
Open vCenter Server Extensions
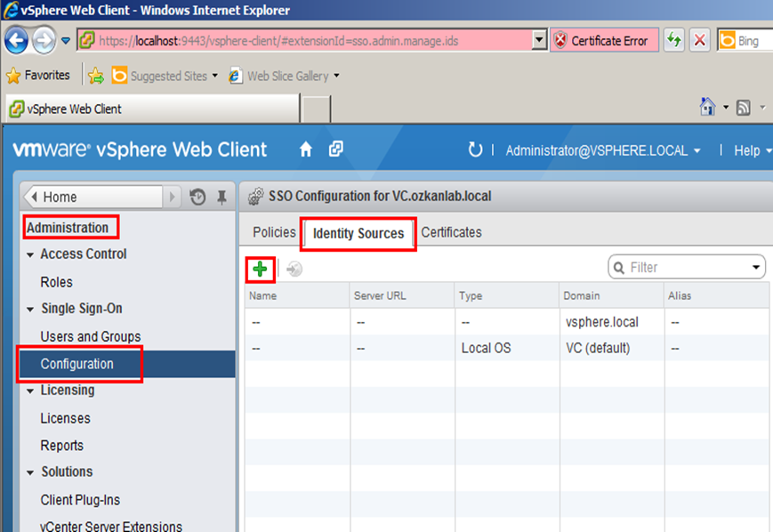[x=111, y=526]
